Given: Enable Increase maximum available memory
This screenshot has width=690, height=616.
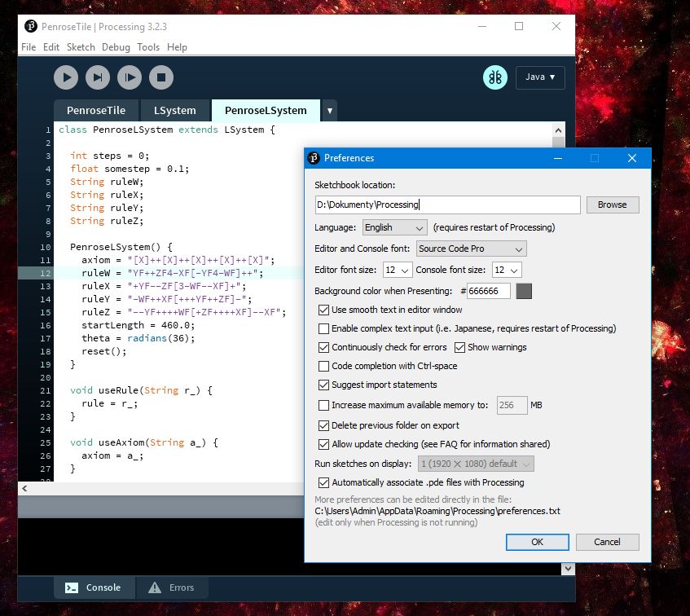Looking at the screenshot, I should click(323, 405).
